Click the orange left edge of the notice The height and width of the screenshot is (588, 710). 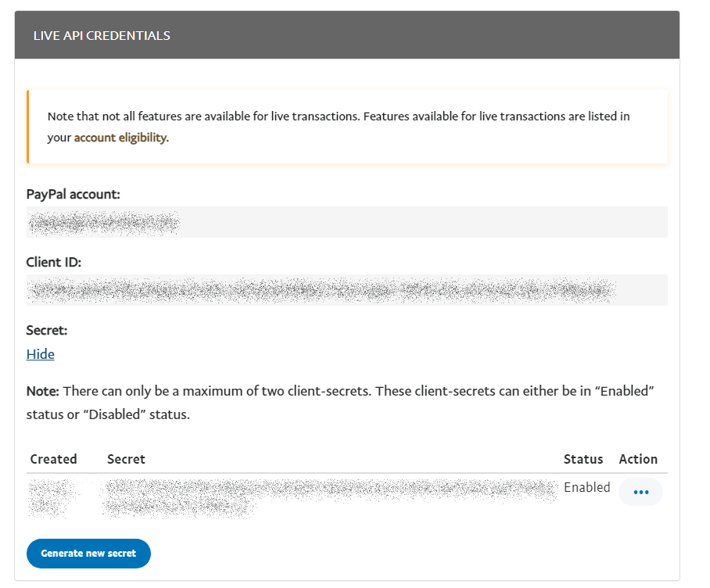tap(28, 127)
